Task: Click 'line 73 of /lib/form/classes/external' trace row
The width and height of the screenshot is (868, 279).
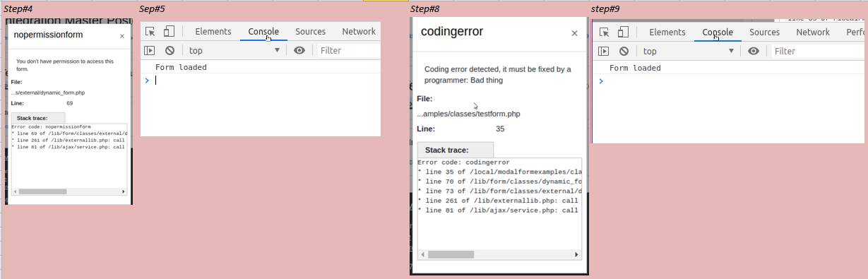Action: (499, 191)
